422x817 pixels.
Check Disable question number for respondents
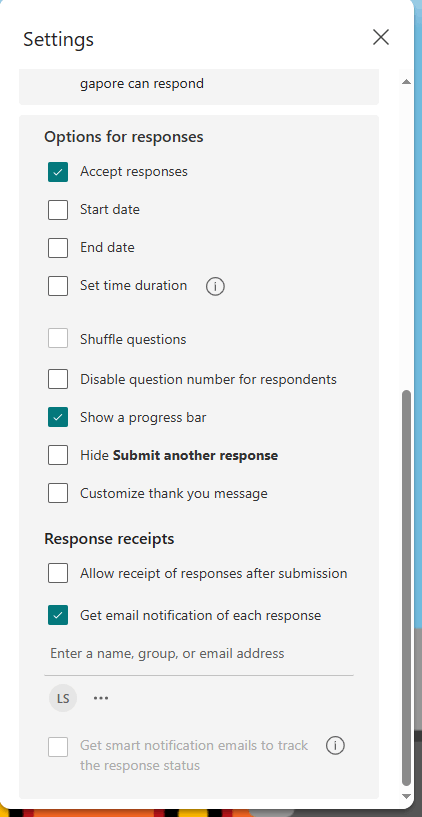coord(58,379)
